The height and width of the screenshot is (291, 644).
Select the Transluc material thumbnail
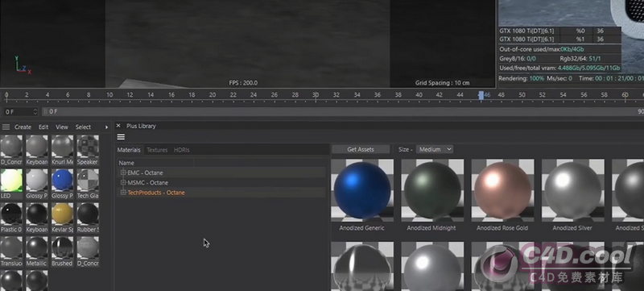(x=11, y=247)
